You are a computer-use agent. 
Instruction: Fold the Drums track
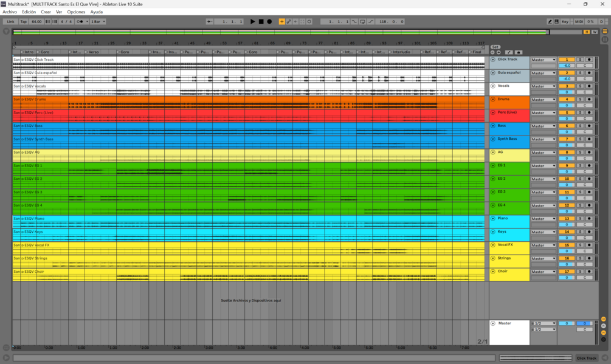[493, 99]
